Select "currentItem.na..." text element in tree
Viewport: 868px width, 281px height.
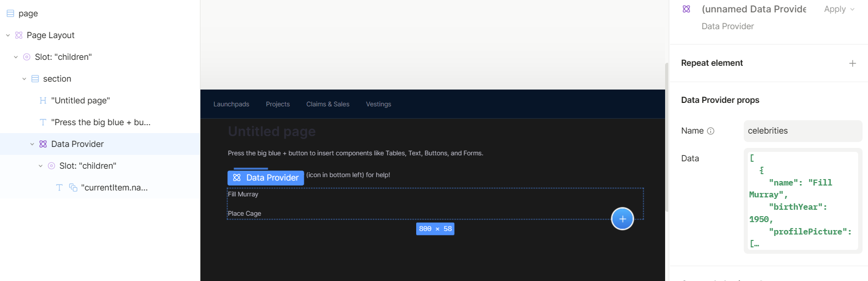(x=114, y=187)
